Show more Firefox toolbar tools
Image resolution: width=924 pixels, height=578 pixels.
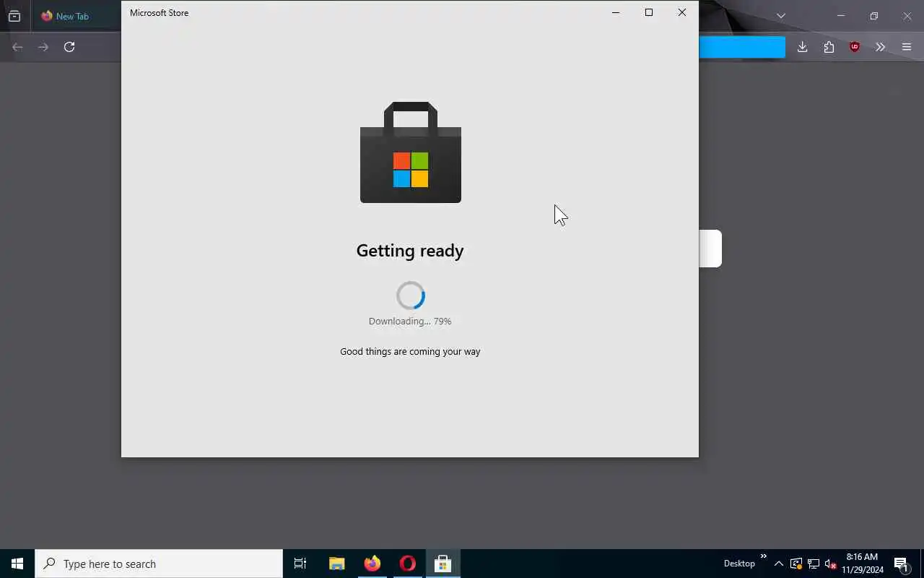[x=880, y=47]
